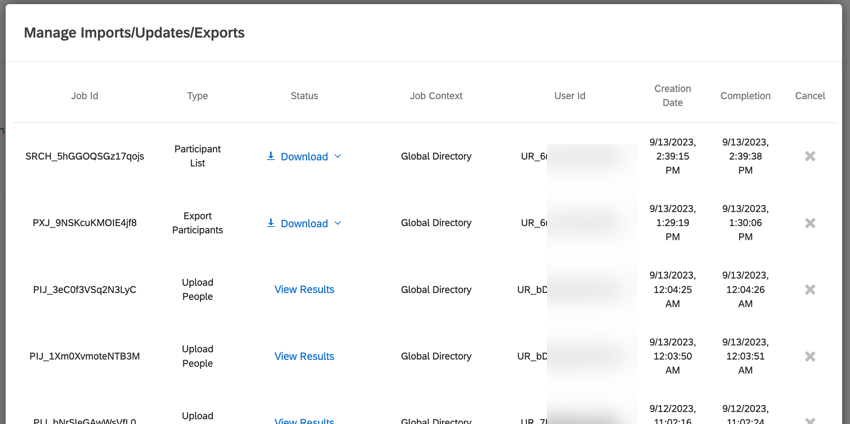Download the Participant List file
Screen dimensions: 850x424
[x=304, y=157]
